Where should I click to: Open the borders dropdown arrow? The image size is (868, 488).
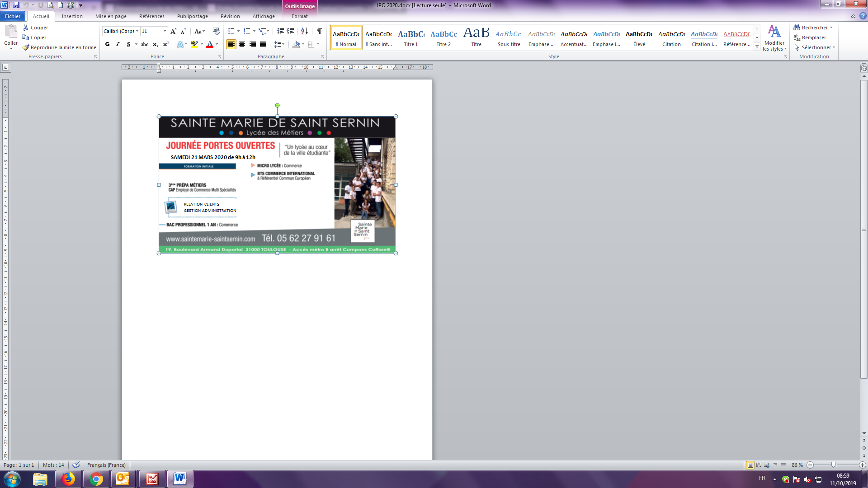318,44
